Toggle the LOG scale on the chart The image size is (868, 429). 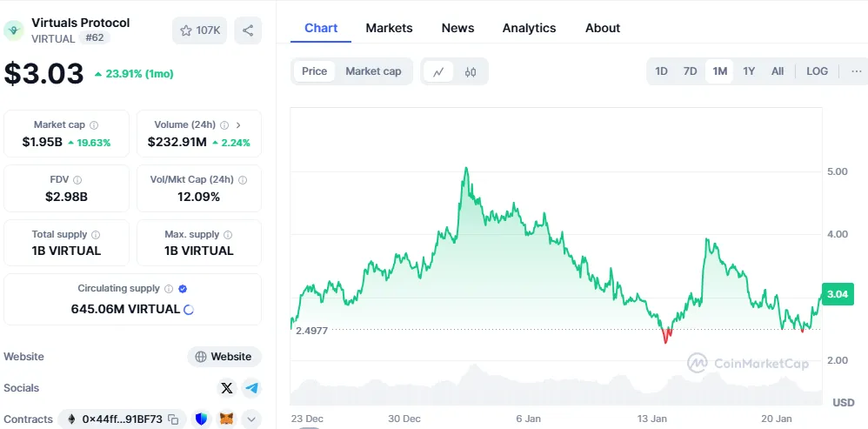pos(817,71)
